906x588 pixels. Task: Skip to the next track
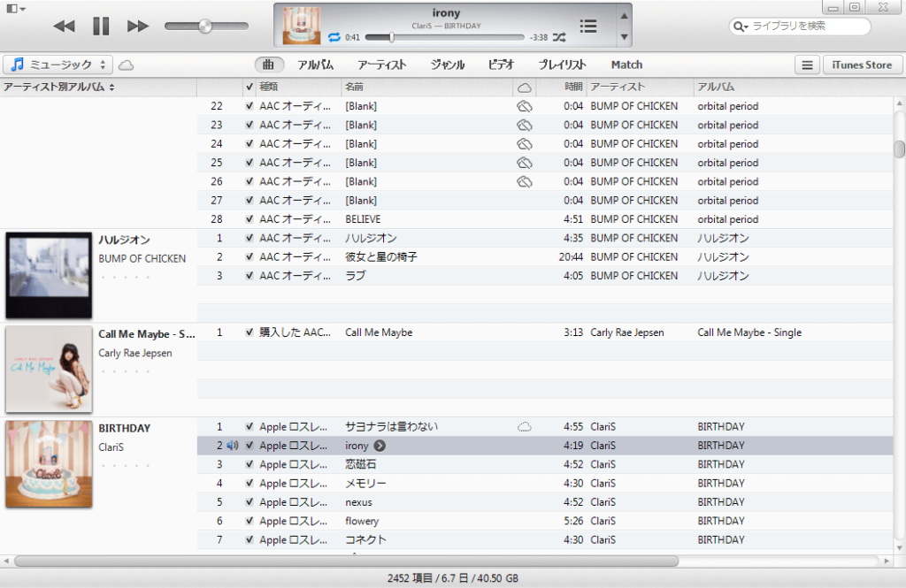(x=137, y=26)
